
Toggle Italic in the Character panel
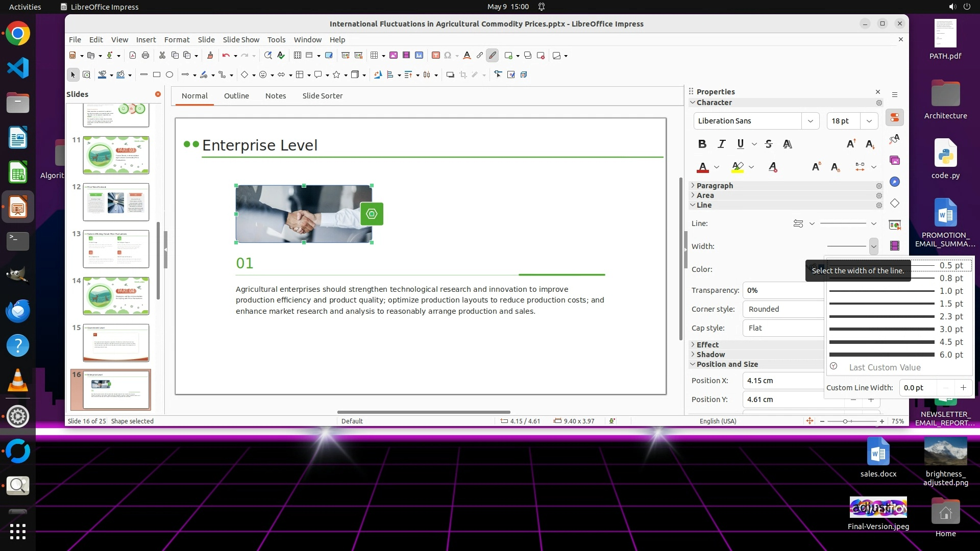point(721,144)
